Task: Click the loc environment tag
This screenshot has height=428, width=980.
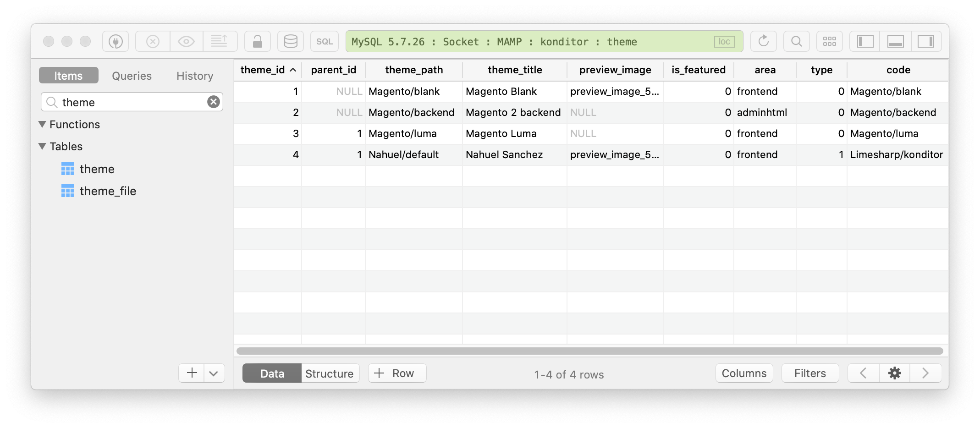Action: (x=725, y=42)
